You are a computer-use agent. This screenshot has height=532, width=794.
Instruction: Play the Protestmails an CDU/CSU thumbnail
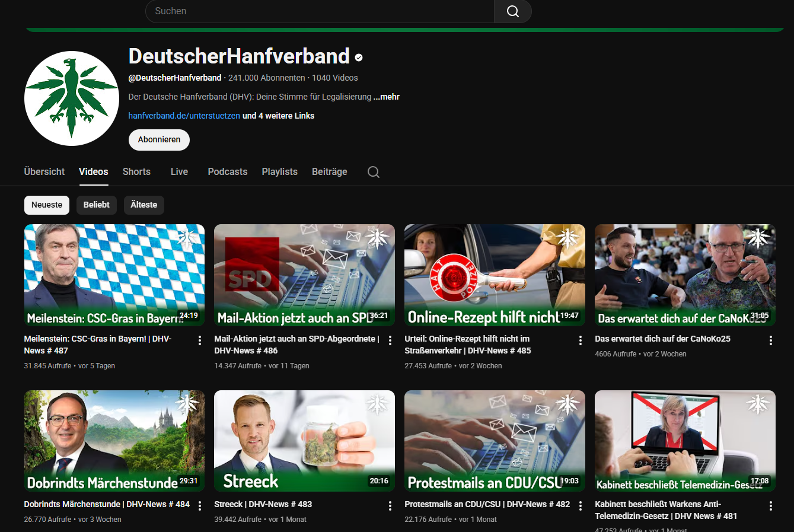coord(495,441)
